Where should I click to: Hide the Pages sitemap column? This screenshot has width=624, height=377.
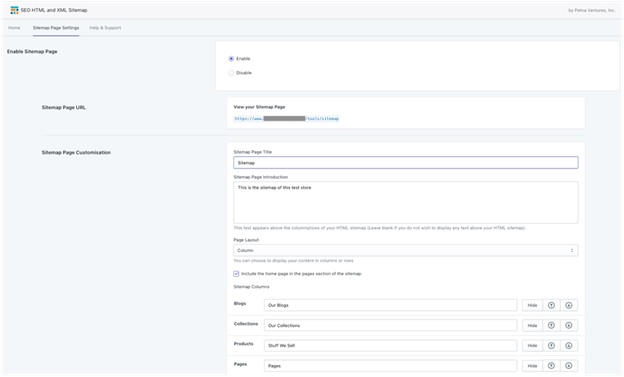pyautogui.click(x=532, y=366)
